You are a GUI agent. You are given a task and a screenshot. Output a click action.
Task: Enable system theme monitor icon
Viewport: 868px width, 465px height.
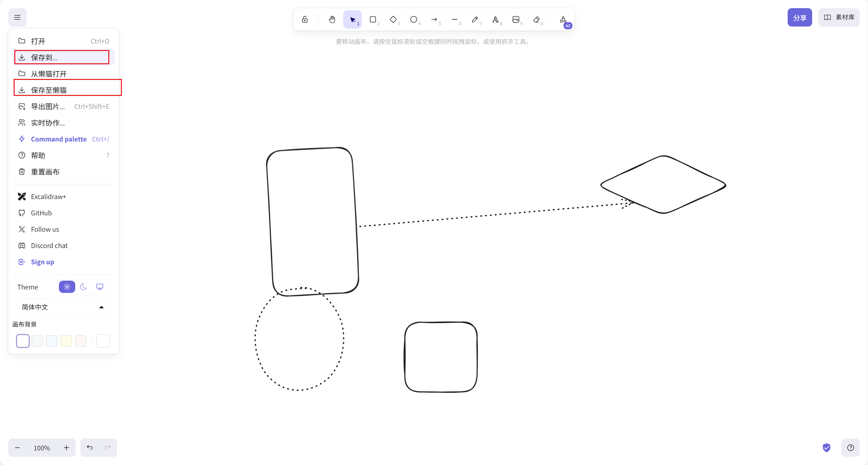click(100, 287)
